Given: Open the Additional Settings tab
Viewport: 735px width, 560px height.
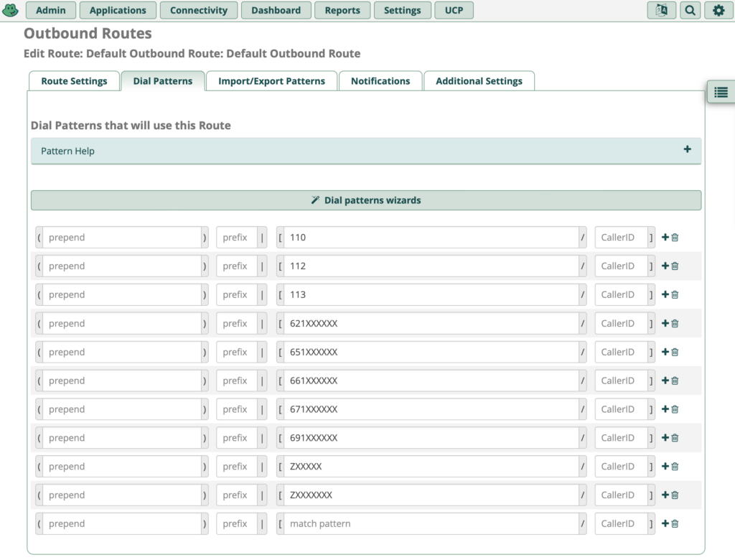Looking at the screenshot, I should 479,81.
